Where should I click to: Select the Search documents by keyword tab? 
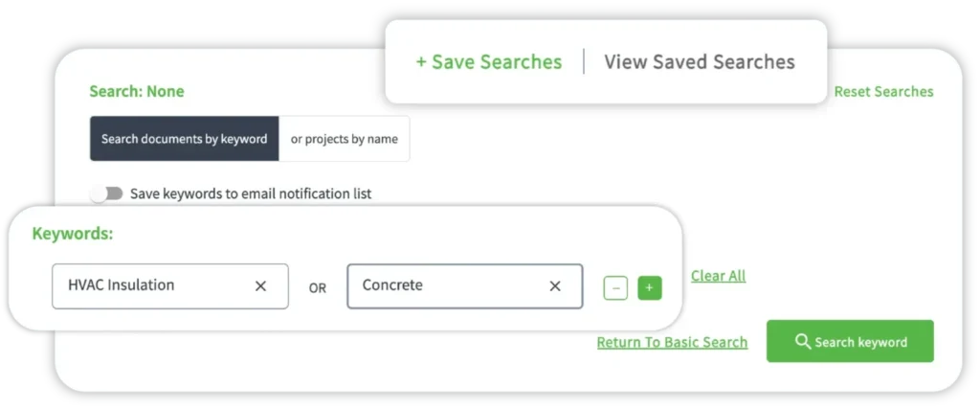184,139
